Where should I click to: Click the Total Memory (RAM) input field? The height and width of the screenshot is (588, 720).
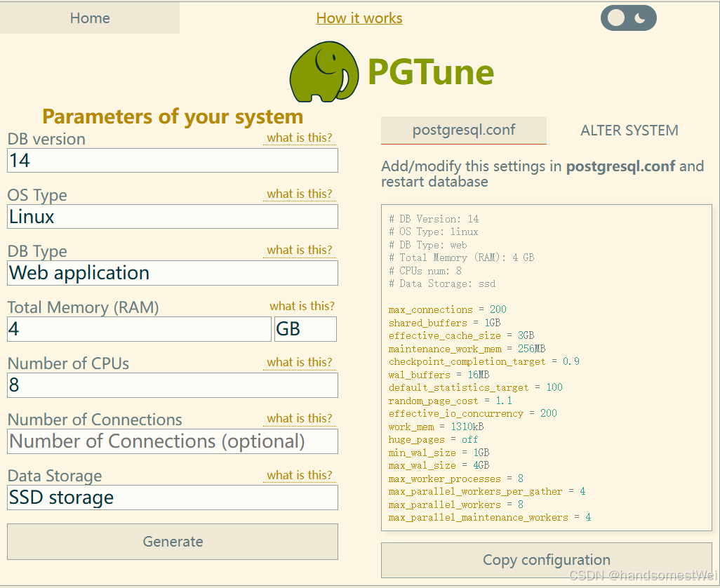pos(139,329)
